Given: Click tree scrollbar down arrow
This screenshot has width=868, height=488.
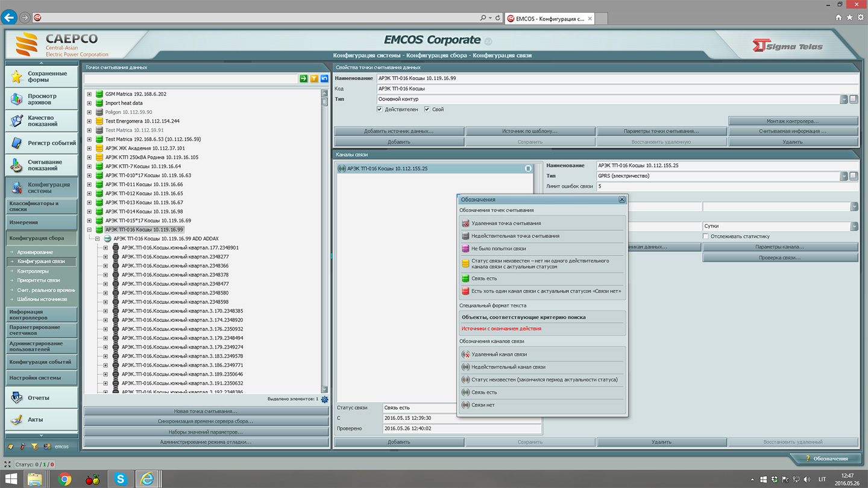Looking at the screenshot, I should [325, 390].
